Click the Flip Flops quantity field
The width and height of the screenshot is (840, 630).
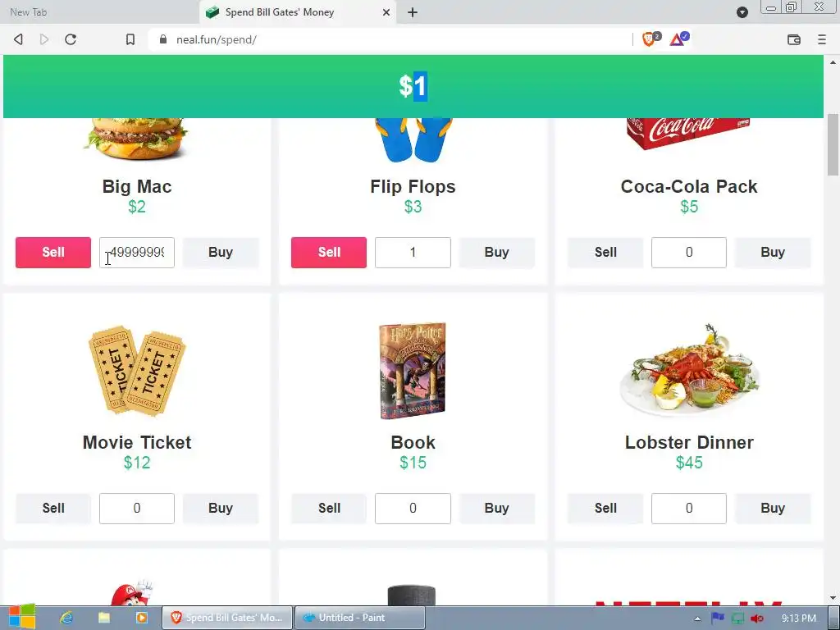click(413, 253)
